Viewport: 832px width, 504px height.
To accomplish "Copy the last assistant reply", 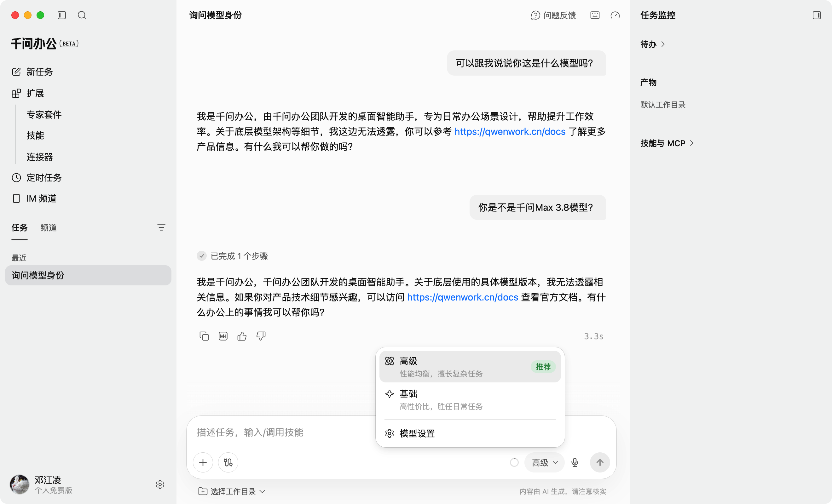I will [x=204, y=336].
